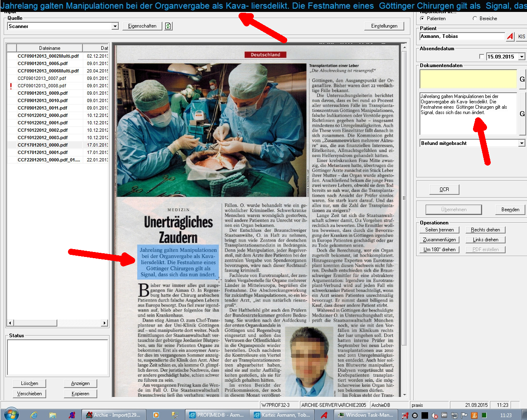Open Windows Explorer folder icon in taskbar
The width and height of the screenshot is (527, 420).
52,415
